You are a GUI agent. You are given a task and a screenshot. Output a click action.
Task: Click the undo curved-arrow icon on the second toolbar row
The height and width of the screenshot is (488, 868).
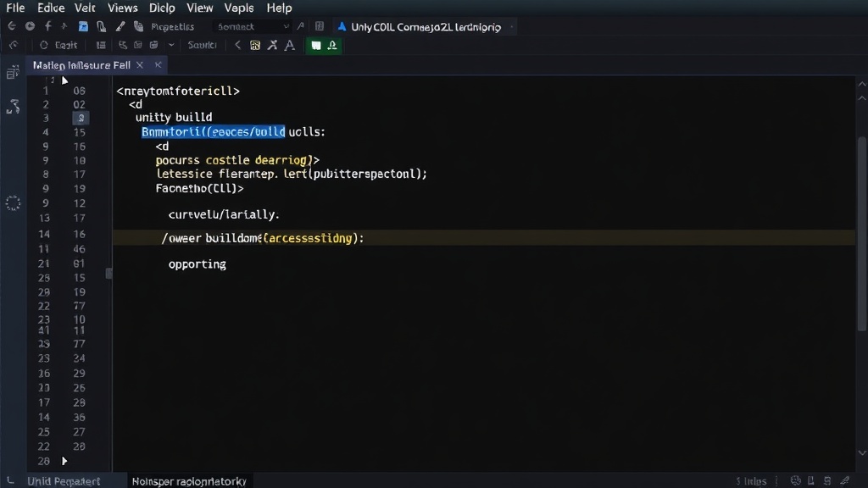coord(14,45)
